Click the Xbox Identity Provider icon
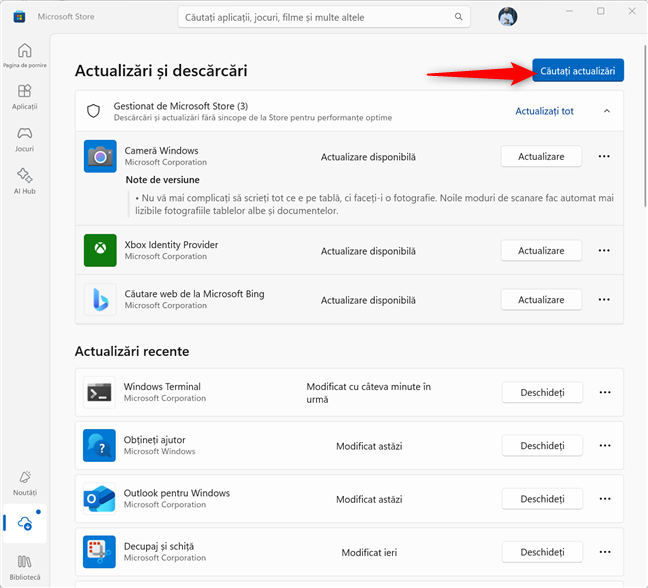Viewport: 648px width, 588px height. 100,250
